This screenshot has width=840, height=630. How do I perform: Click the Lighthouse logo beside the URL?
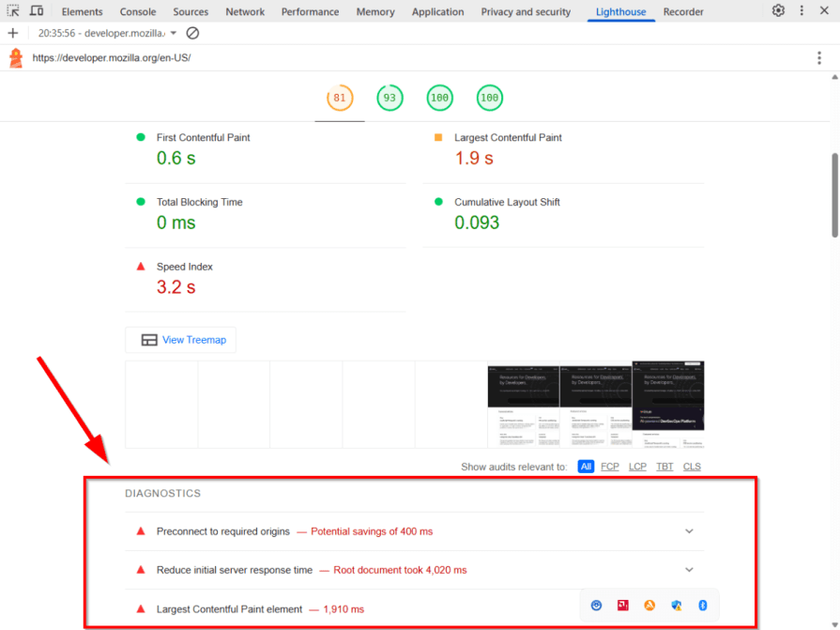[x=14, y=56]
